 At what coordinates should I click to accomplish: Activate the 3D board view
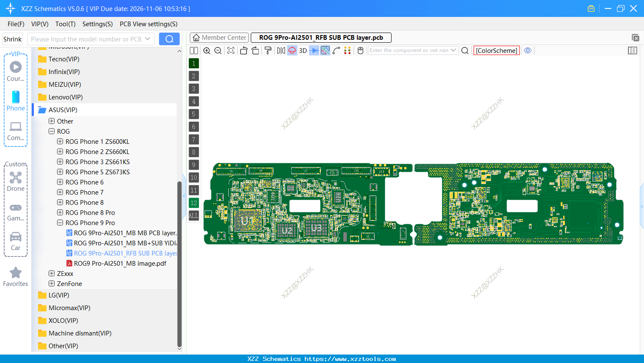click(302, 50)
